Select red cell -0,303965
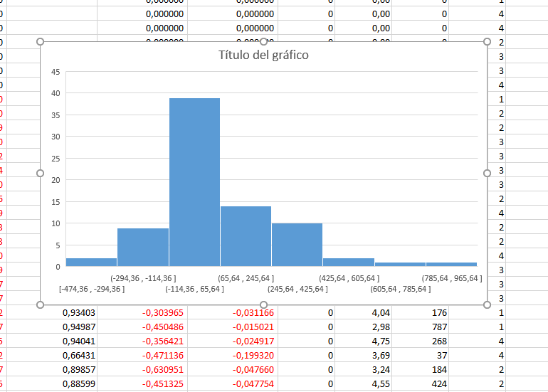This screenshot has width=548, height=392. [142, 313]
